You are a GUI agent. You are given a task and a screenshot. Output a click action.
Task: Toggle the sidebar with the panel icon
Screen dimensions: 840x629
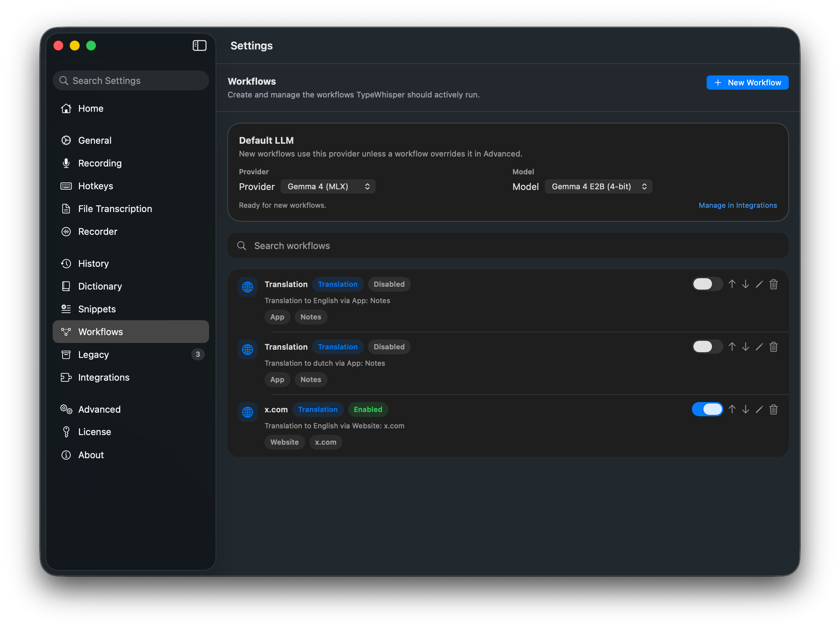200,46
